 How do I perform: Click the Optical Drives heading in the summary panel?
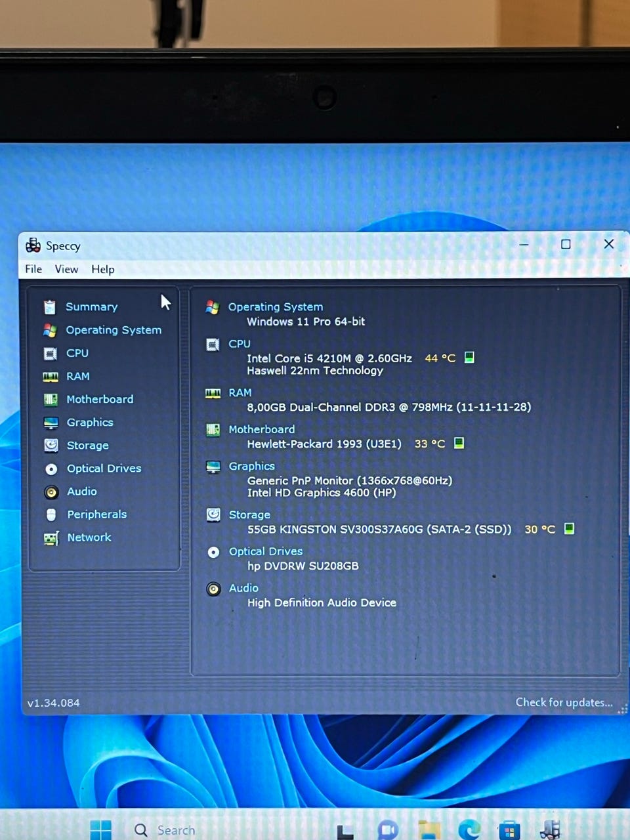[266, 551]
